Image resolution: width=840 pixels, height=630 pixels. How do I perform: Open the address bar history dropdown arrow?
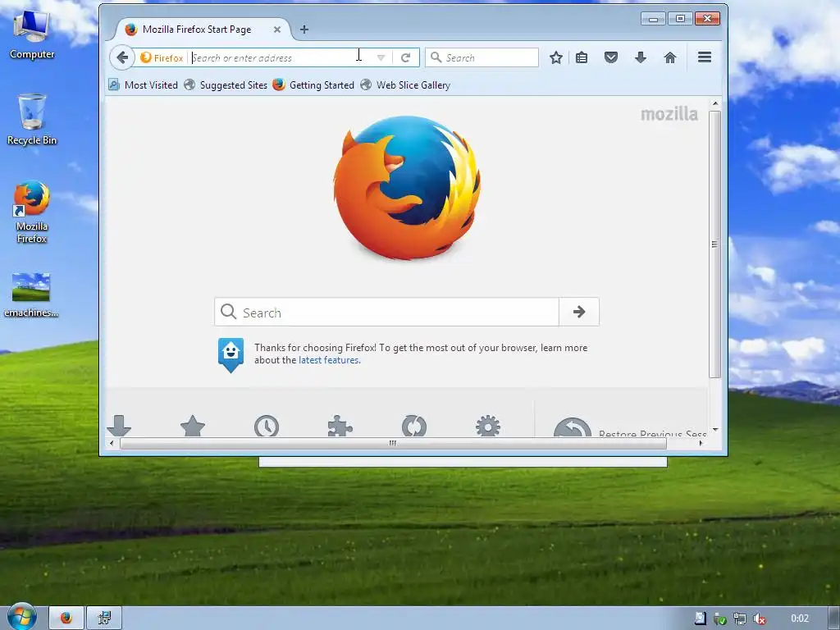(381, 58)
